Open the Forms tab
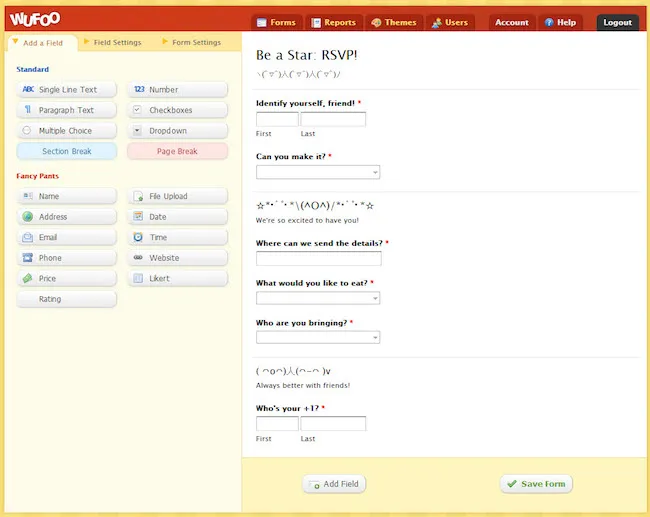The height and width of the screenshot is (517, 650). click(x=276, y=22)
